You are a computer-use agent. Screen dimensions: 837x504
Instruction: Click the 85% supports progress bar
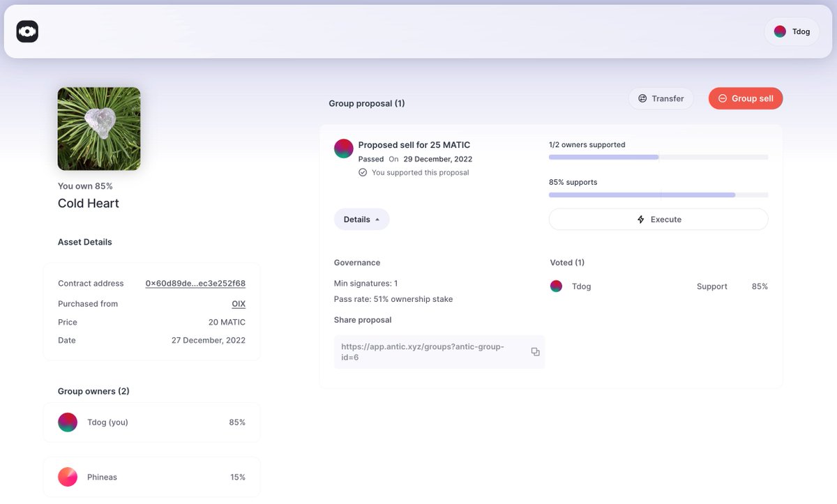click(x=658, y=195)
